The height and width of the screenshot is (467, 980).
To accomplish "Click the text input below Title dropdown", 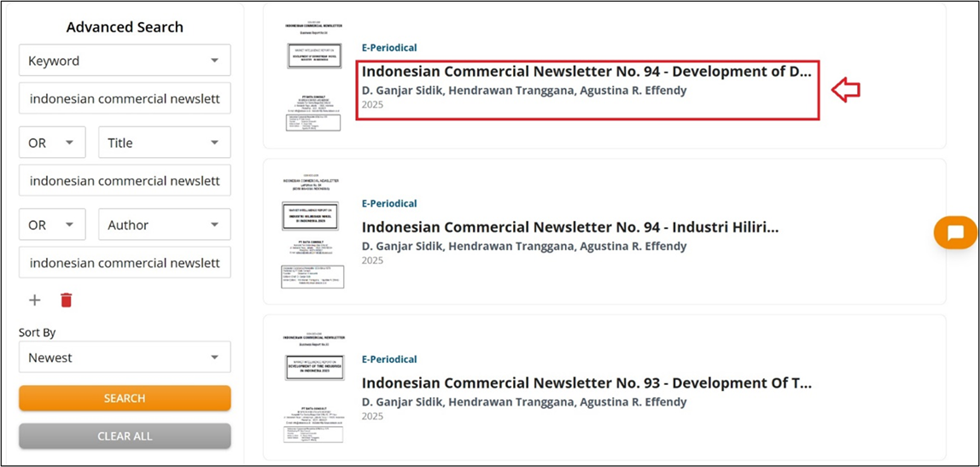I will (125, 180).
